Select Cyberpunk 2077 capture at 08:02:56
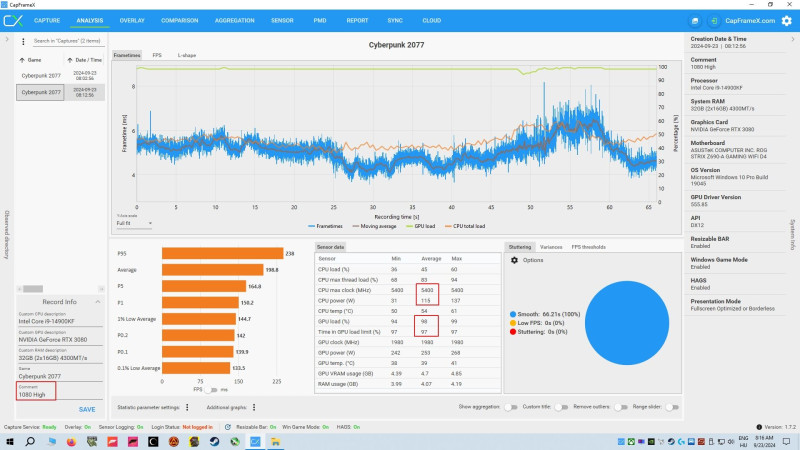Screen dimensions: 800x450 click(x=60, y=76)
